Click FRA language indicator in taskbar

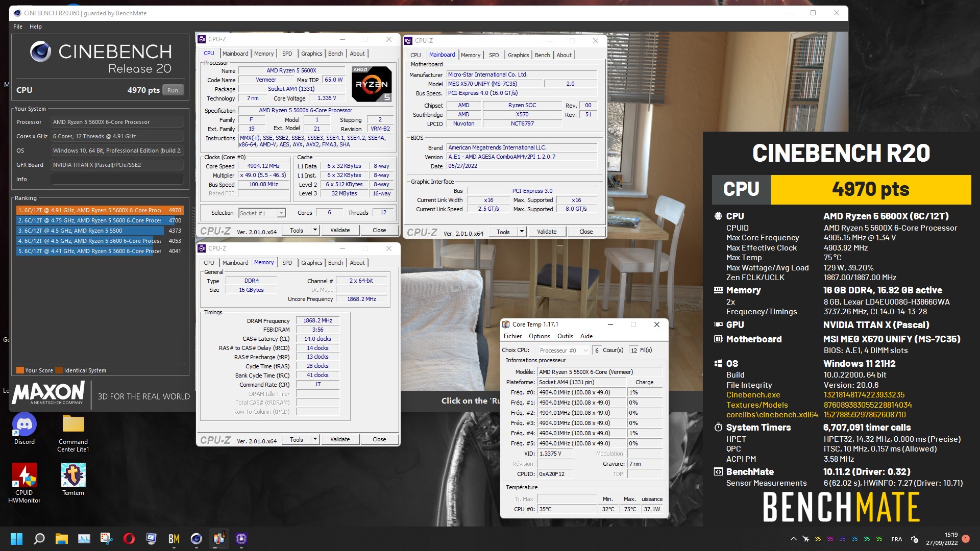[x=896, y=539]
